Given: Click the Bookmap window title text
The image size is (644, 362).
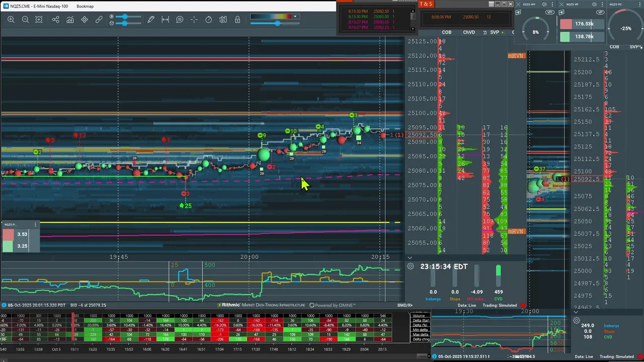Looking at the screenshot, I should (85, 6).
